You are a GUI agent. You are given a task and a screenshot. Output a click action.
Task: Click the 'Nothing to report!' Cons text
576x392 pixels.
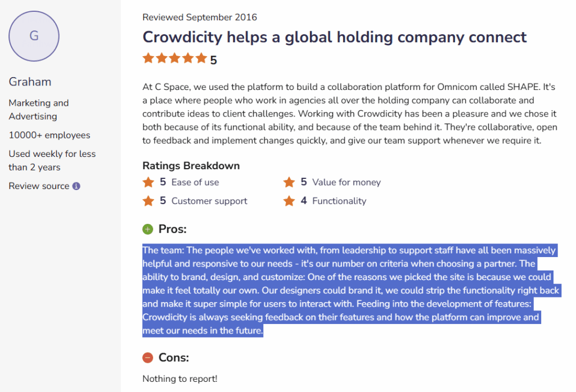point(179,379)
